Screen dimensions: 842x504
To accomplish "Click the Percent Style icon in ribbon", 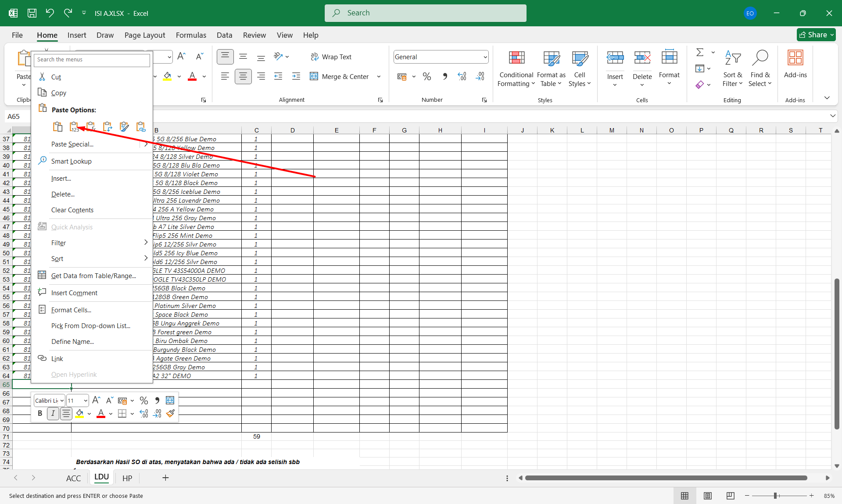I will pos(426,77).
